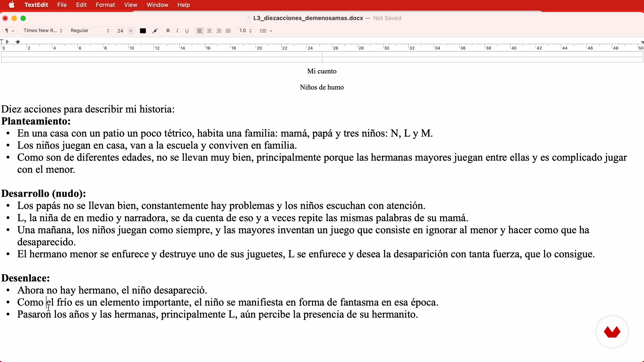Open the Apple menu

click(12, 5)
